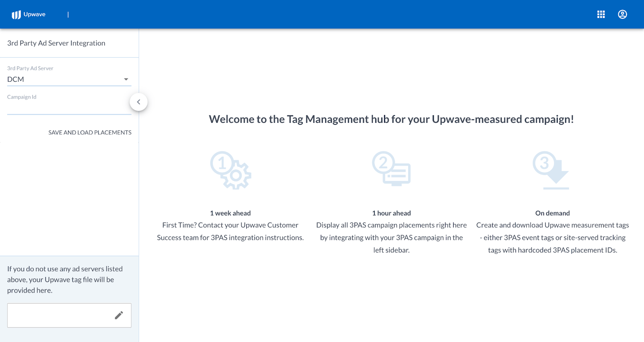
Task: Click the 'Create and download Upwave measurement tags' paragraph
Action: (553, 237)
